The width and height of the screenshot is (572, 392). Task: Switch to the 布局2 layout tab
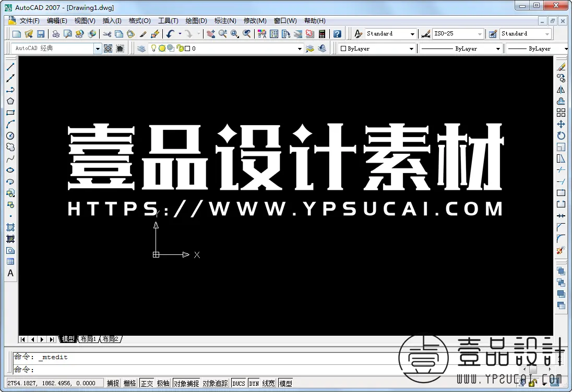click(111, 339)
